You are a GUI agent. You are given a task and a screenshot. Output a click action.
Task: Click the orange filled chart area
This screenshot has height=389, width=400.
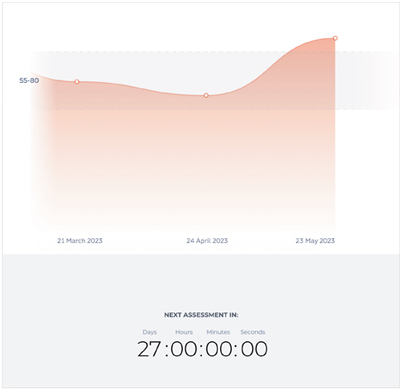click(183, 150)
